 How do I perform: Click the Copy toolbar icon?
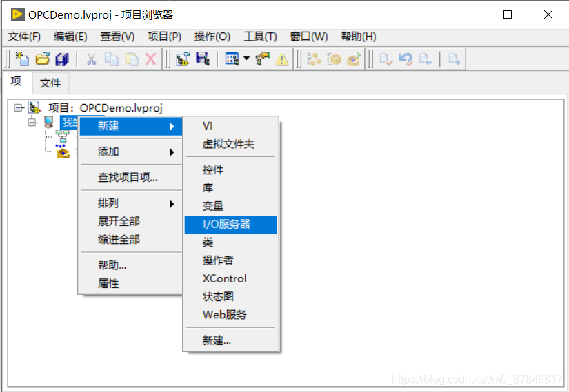(x=112, y=59)
